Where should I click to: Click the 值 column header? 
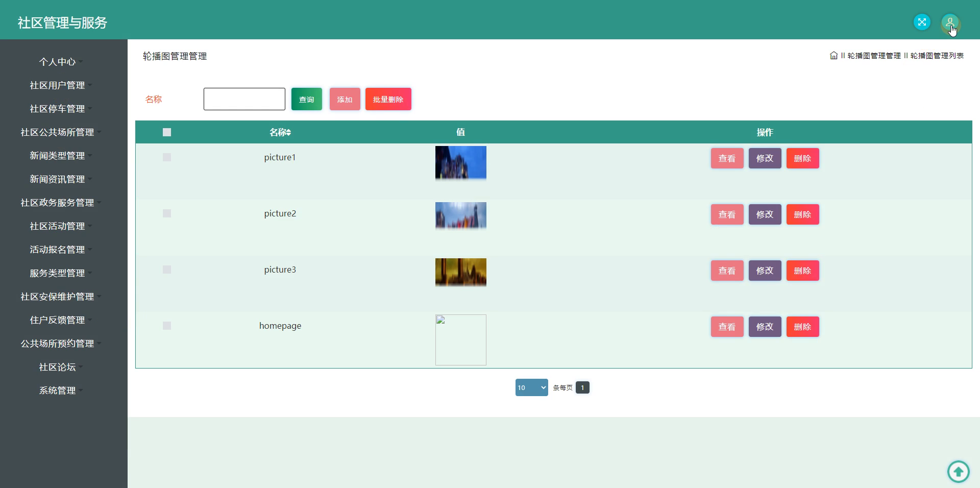(460, 132)
